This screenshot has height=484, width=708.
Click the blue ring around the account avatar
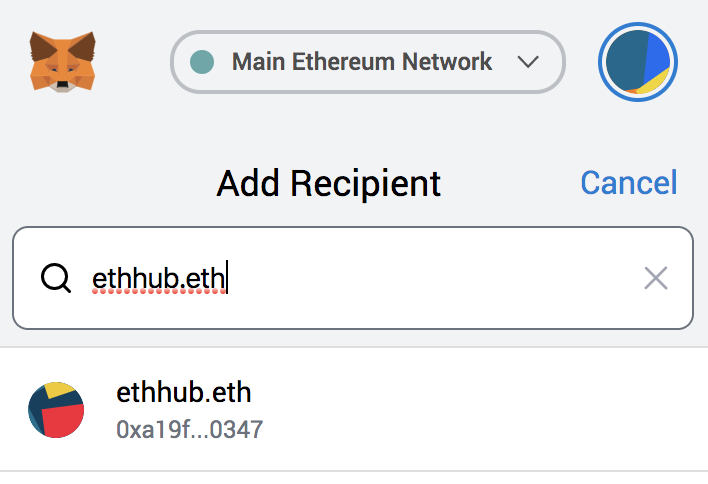(x=638, y=24)
